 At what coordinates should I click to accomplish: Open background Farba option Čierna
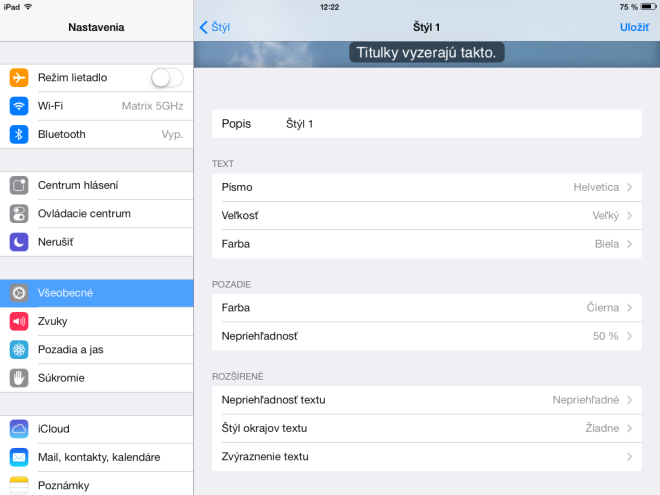[x=427, y=308]
